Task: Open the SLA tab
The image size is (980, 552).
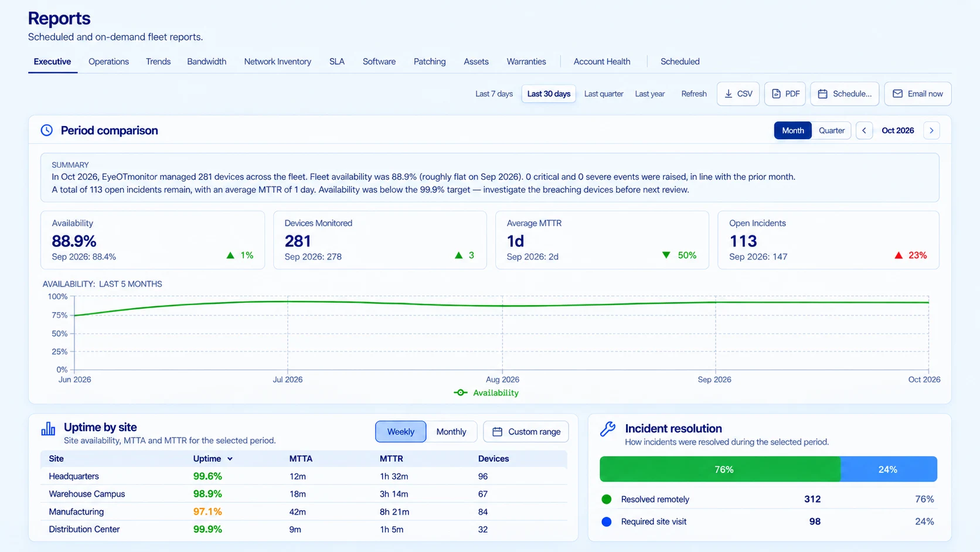Action: 337,62
